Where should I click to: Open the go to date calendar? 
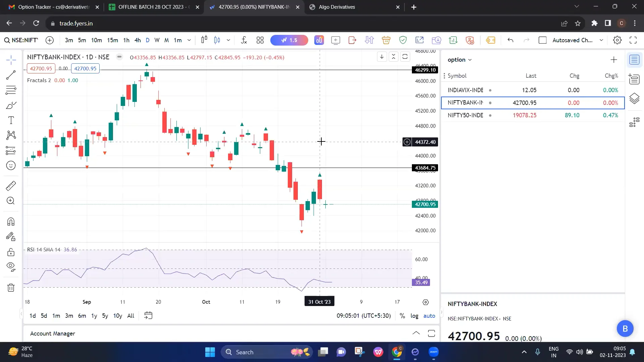point(148,316)
